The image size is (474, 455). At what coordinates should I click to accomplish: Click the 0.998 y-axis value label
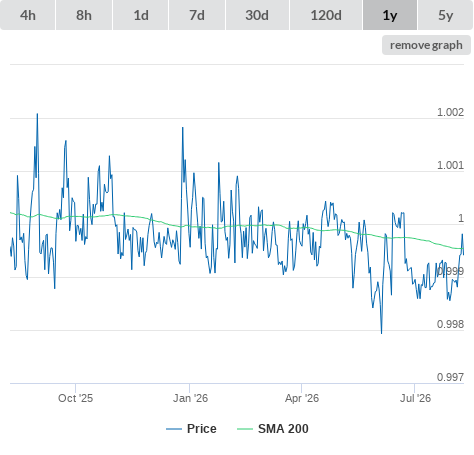tap(450, 324)
